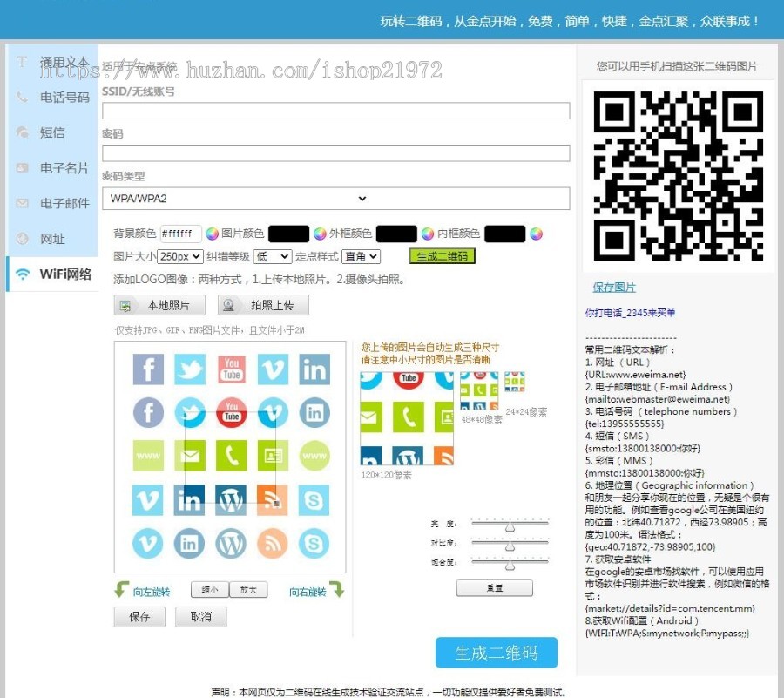Screen dimensions: 784x698
Task: Open color wheel picker for 内框颜色
Action: pos(536,234)
